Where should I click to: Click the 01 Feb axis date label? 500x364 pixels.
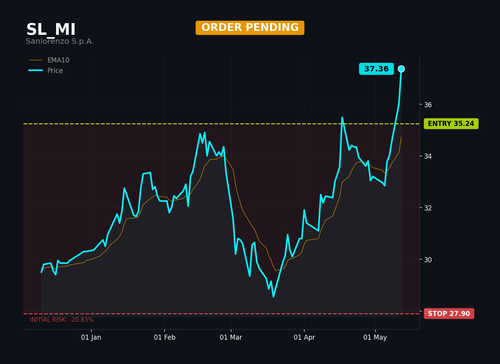164,338
